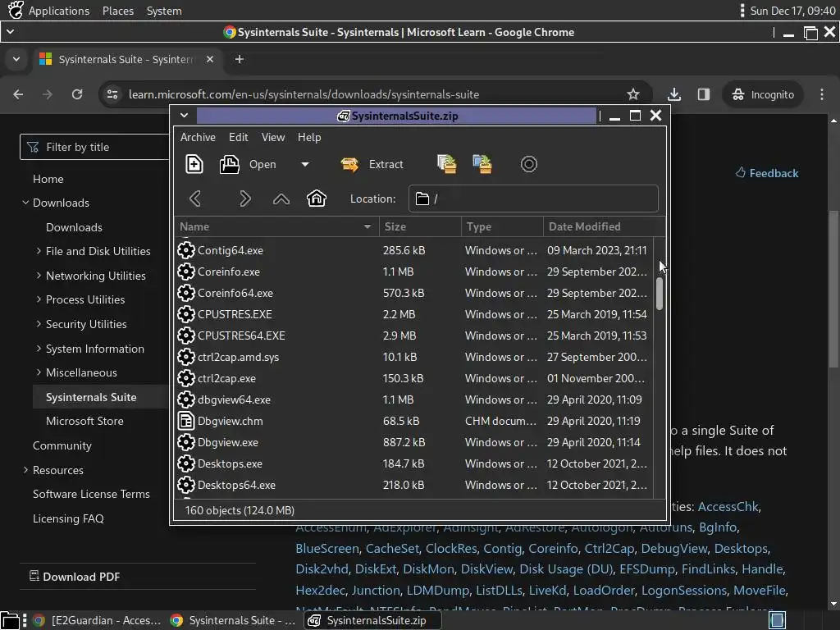Open Microsoft Store sidebar link

(x=84, y=421)
